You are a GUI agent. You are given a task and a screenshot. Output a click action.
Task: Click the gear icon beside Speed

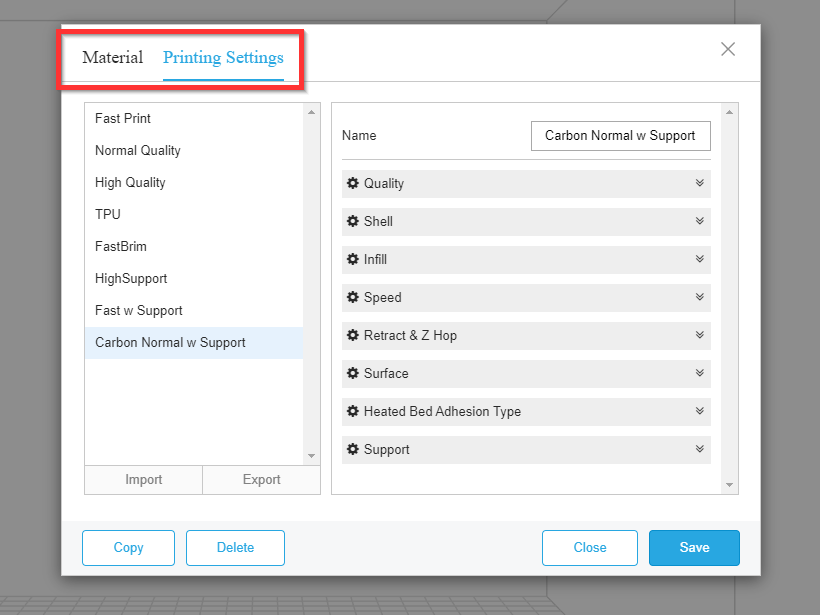click(352, 297)
